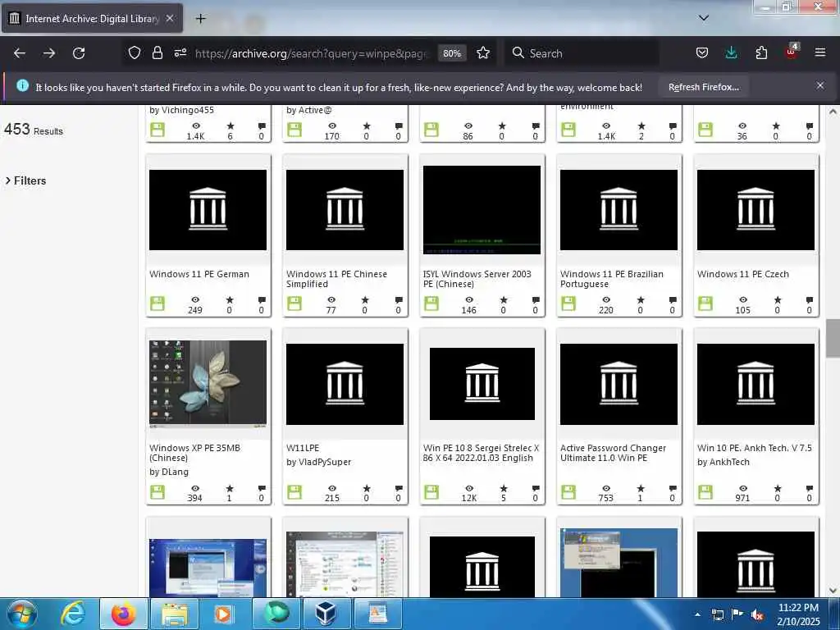Click Refresh Firefox button
The image size is (840, 630).
703,87
